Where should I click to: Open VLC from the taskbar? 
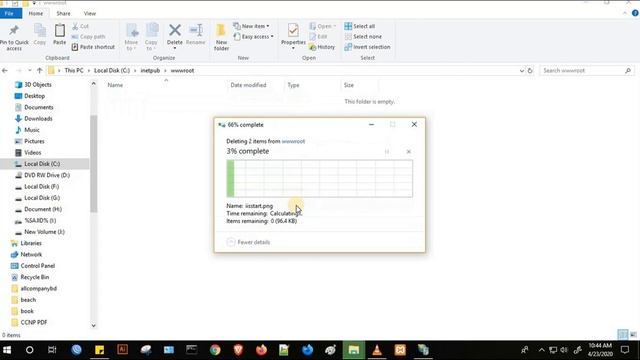click(377, 350)
